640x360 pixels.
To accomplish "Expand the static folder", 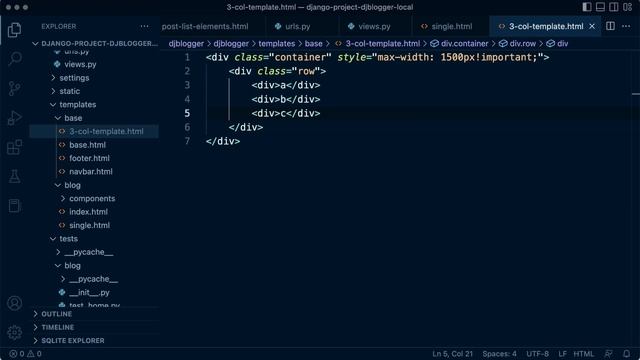I will (69, 91).
